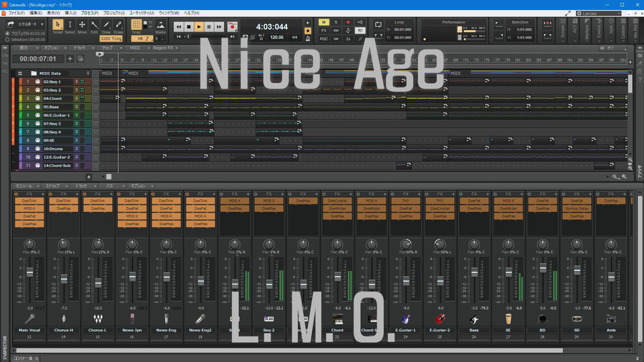Start playback with Play button
This screenshot has width=644, height=362.
(x=199, y=27)
